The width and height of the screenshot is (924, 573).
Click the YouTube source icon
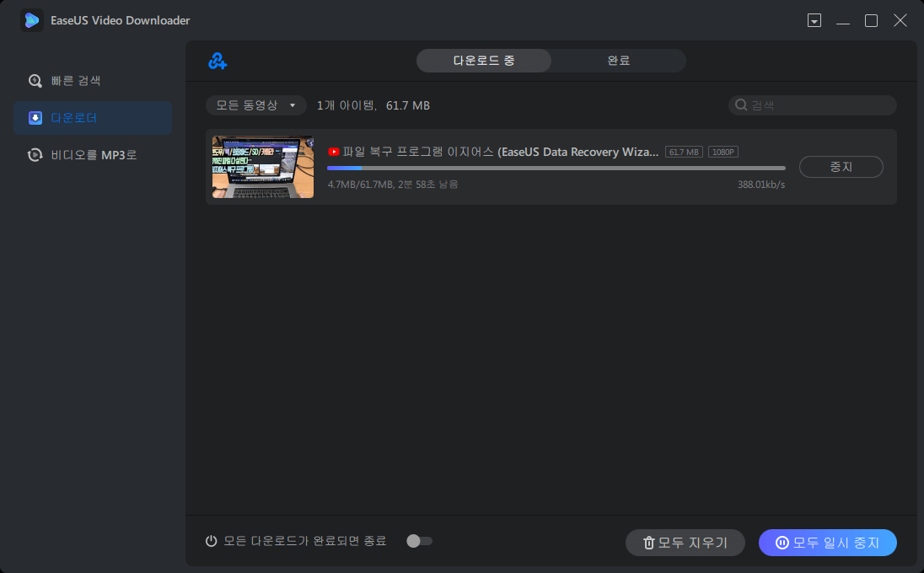(334, 152)
